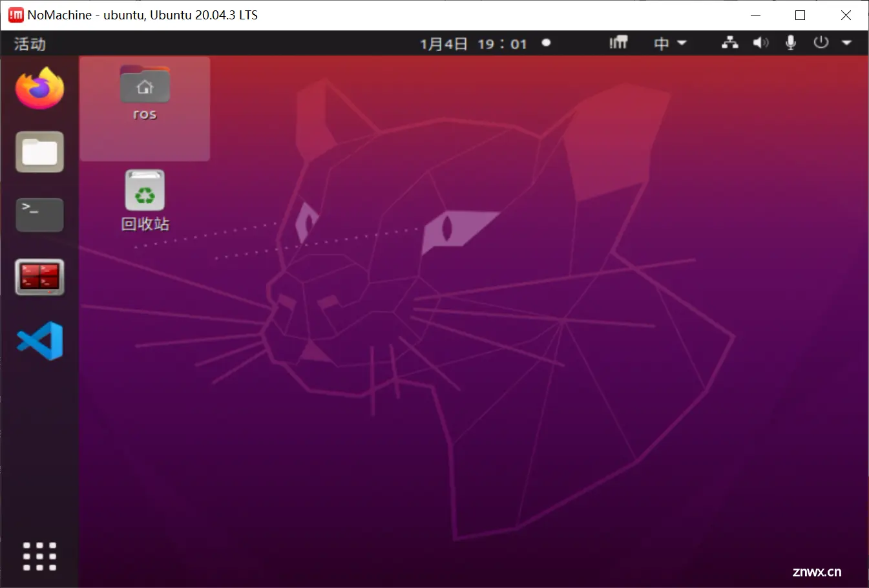Image resolution: width=869 pixels, height=588 pixels.
Task: Close the NoMachine window
Action: 846,15
